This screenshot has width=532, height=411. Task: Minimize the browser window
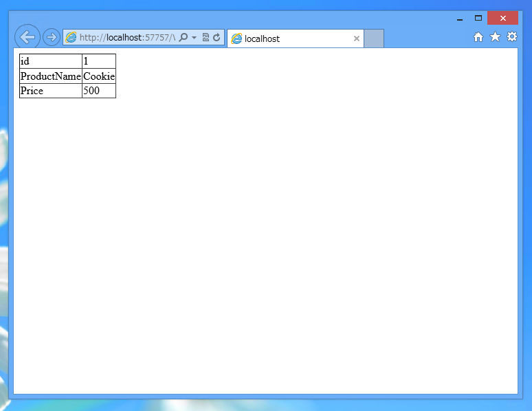pyautogui.click(x=460, y=19)
